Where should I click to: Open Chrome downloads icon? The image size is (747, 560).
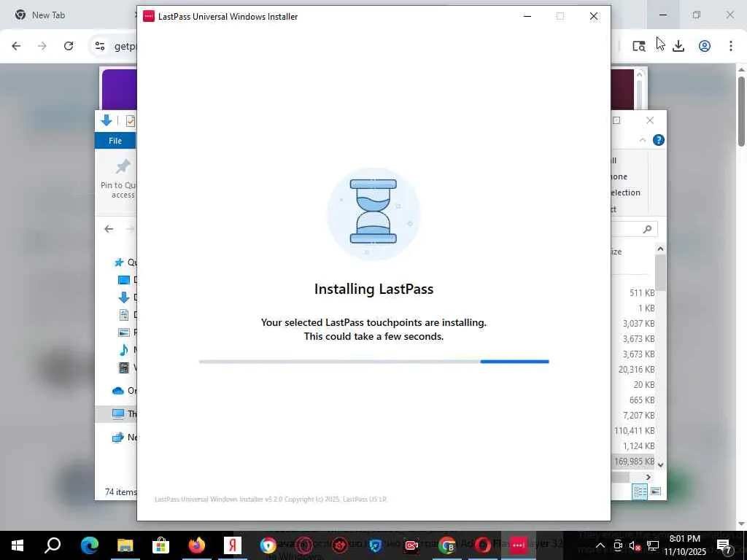pos(678,46)
